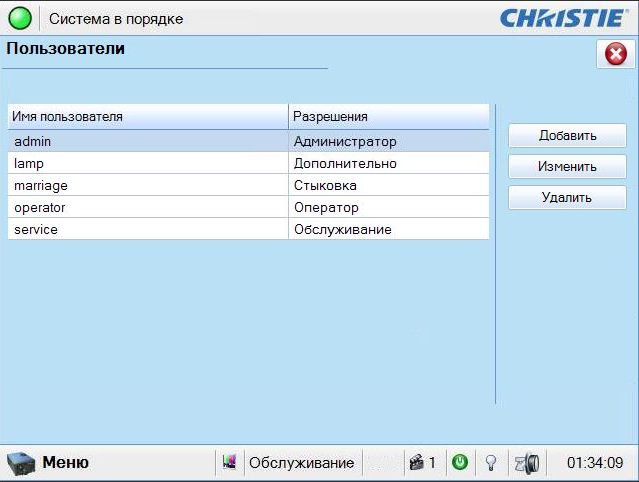Screen dimensions: 639x482
Task: Click the Christie logo
Action: 563,18
